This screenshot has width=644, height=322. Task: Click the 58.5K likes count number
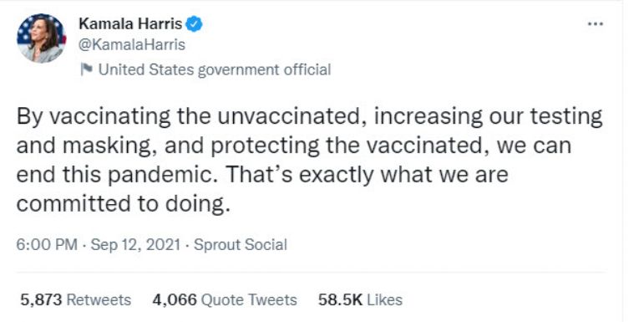click(340, 299)
